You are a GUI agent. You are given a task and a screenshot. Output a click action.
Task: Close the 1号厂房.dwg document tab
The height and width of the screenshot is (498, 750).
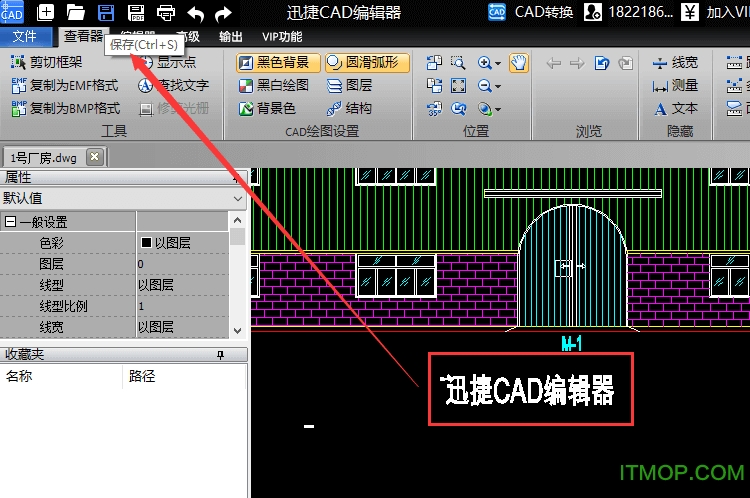[x=94, y=157]
